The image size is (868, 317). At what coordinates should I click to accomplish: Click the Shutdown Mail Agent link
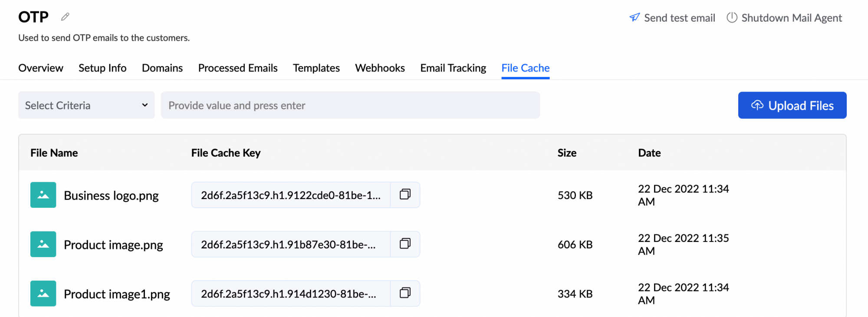click(791, 18)
